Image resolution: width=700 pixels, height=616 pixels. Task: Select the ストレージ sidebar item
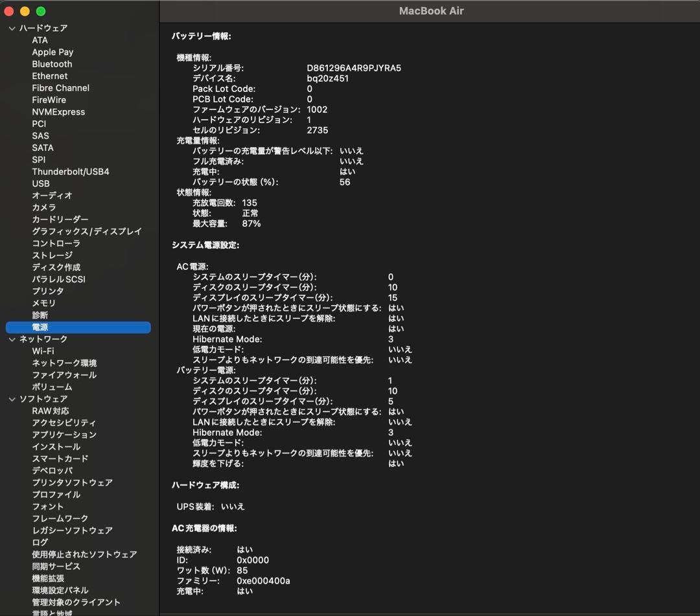tap(52, 255)
